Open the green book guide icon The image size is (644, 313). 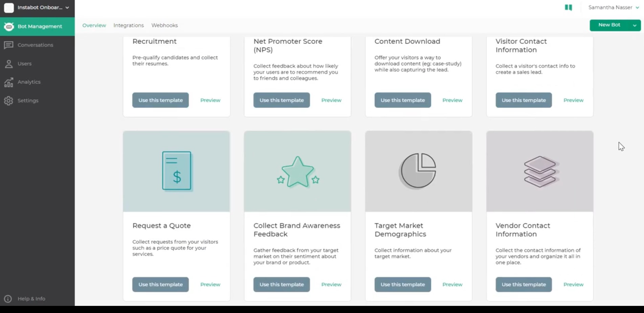pos(568,7)
